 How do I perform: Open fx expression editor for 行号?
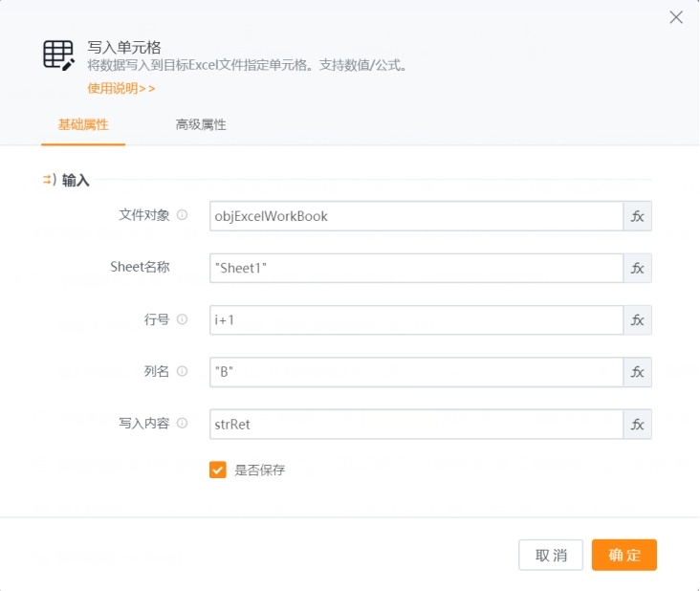pos(638,319)
